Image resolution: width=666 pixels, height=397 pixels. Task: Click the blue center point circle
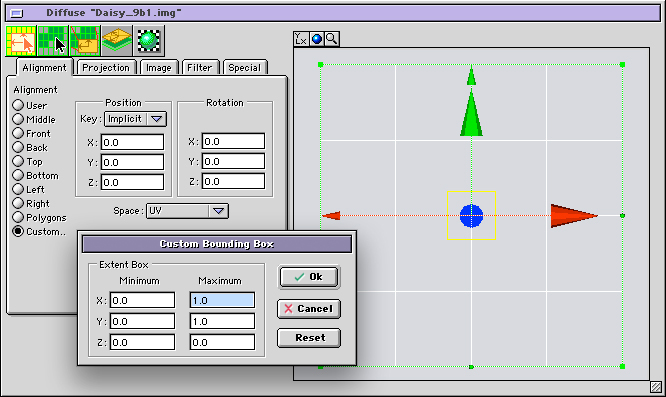pyautogui.click(x=471, y=216)
